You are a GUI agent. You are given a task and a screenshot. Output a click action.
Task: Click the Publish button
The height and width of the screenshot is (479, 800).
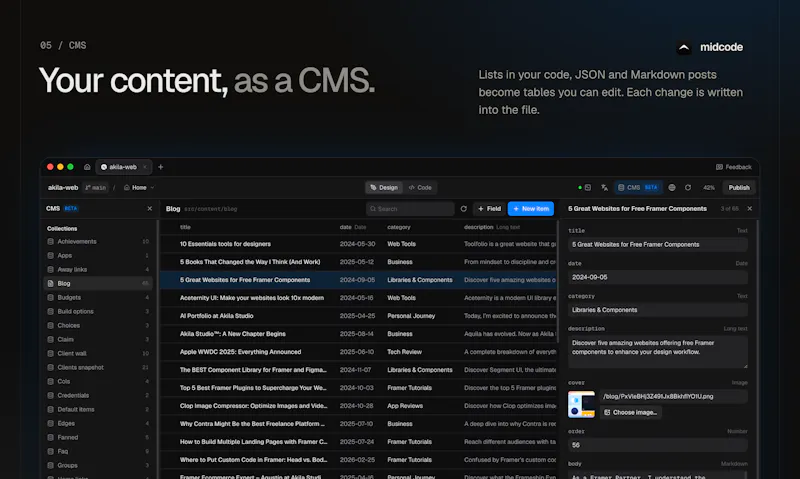click(739, 188)
